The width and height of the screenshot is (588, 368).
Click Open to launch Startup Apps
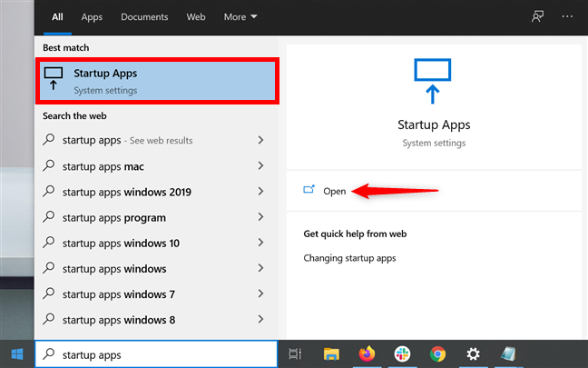334,191
